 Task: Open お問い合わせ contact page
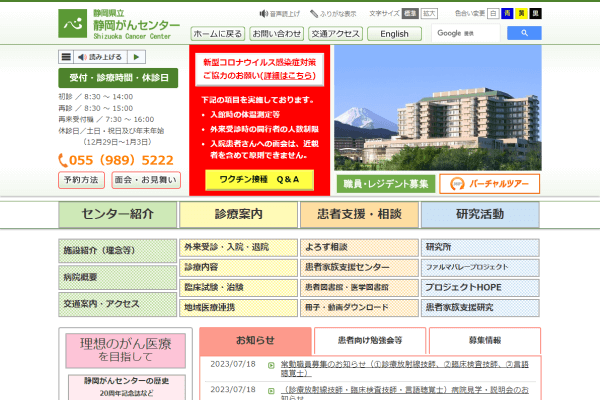pos(276,34)
